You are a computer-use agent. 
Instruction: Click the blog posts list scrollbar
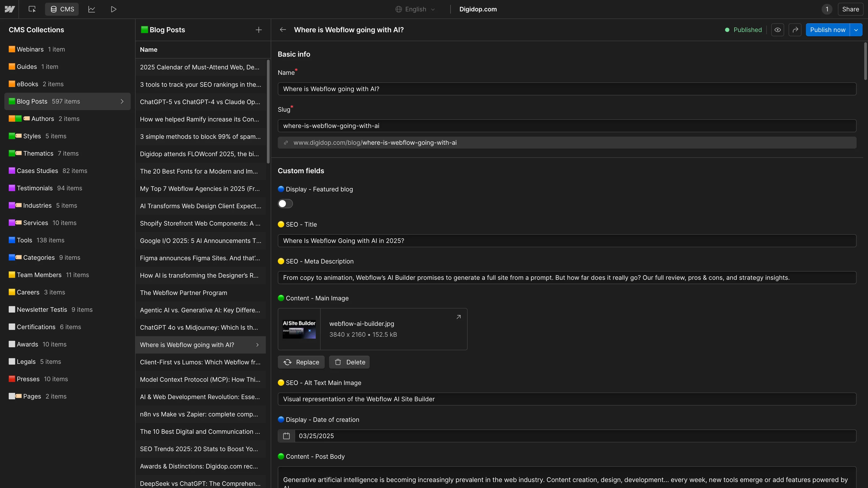click(x=268, y=111)
